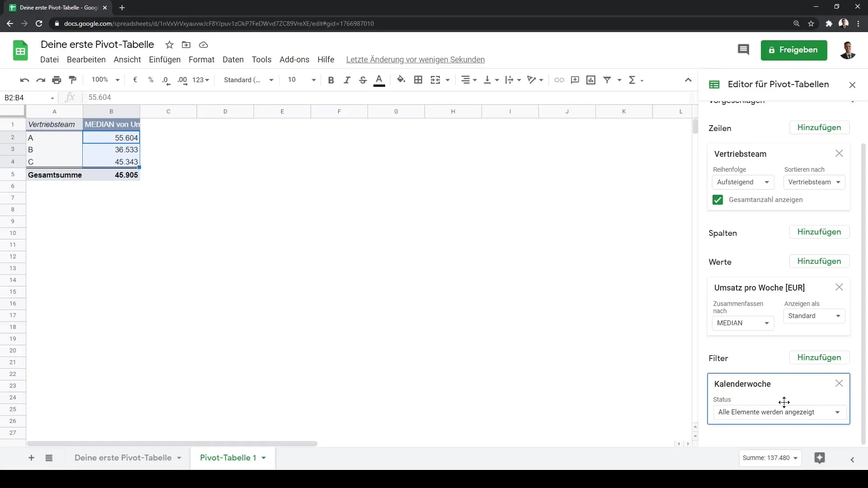Add a value via Werte Hinzufügen
This screenshot has height=488, width=868.
tap(819, 262)
